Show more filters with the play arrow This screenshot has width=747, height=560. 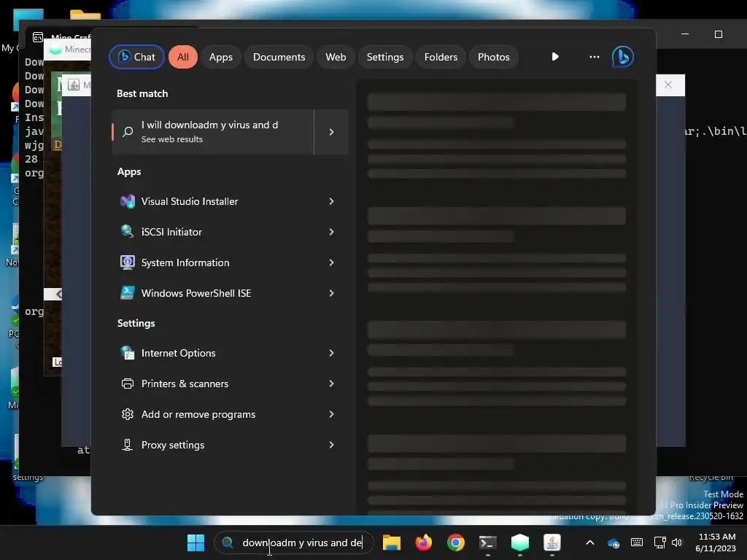555,57
